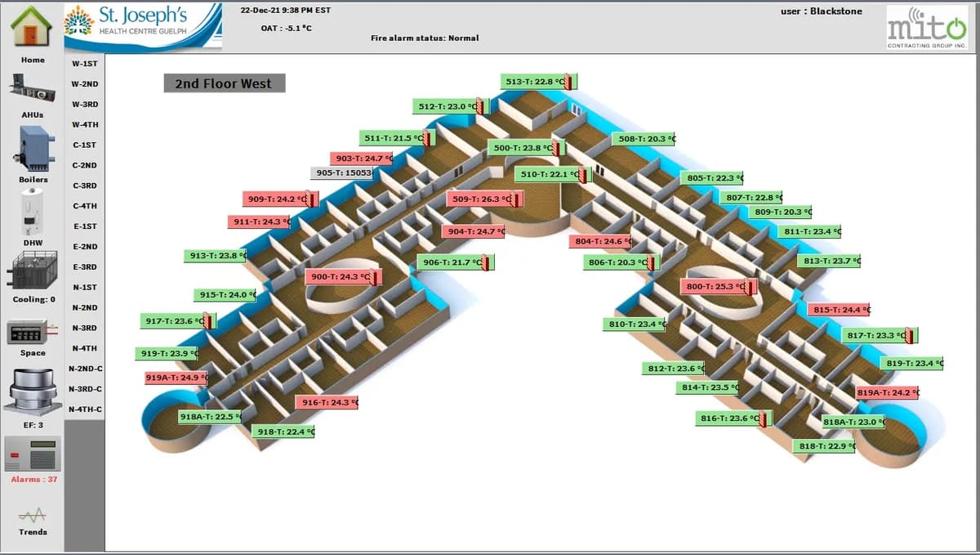Open the Space status screen

(31, 331)
